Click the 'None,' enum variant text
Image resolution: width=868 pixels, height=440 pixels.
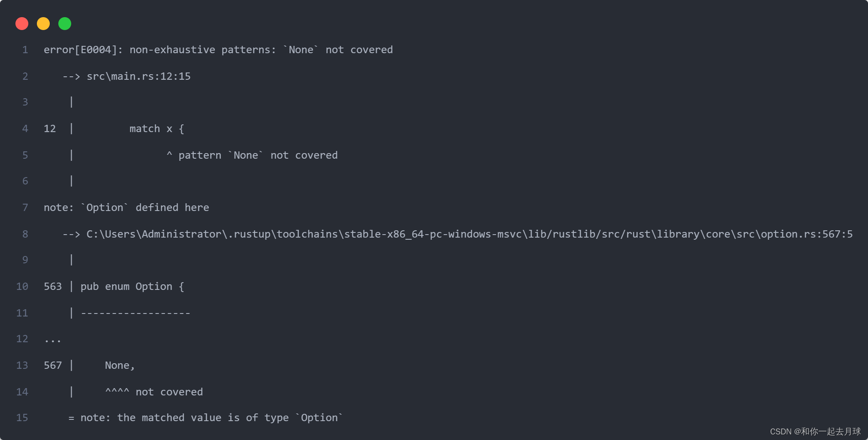coord(120,365)
